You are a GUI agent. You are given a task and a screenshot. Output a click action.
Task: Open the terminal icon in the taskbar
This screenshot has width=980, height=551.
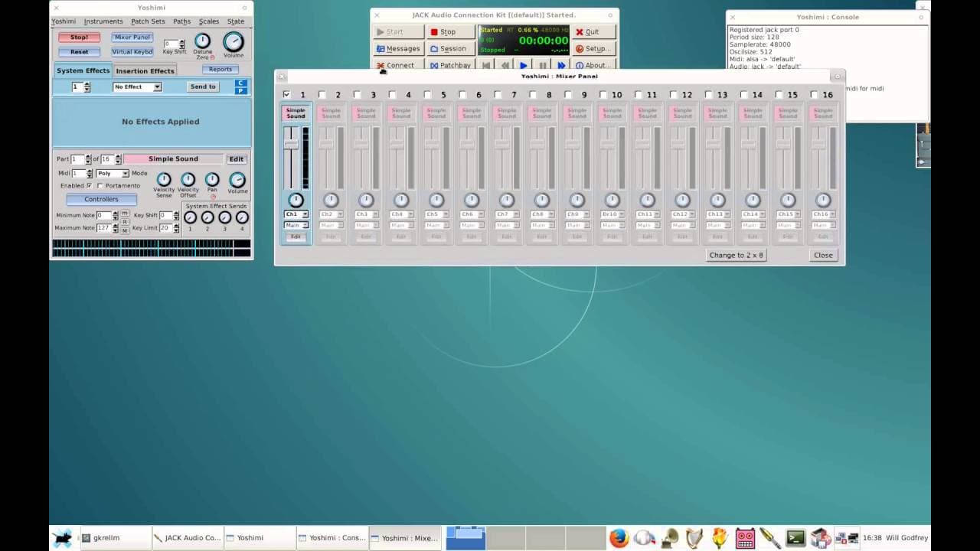[x=795, y=538]
